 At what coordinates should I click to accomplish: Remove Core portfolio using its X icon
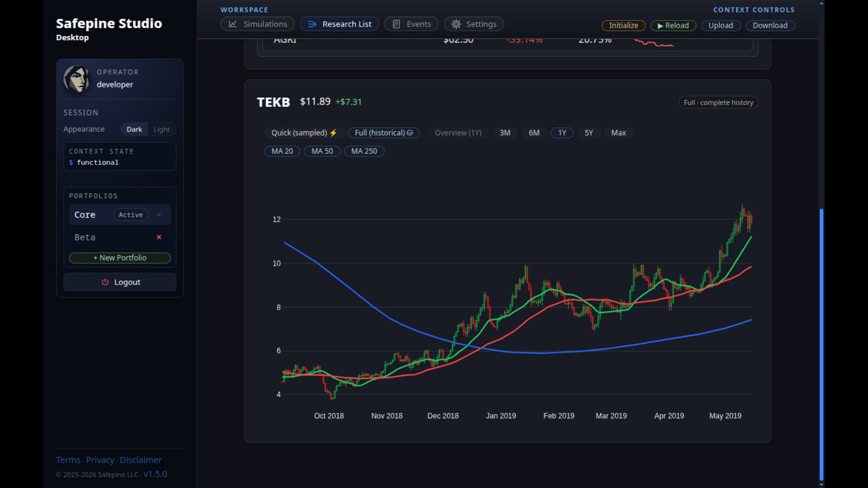pyautogui.click(x=159, y=215)
